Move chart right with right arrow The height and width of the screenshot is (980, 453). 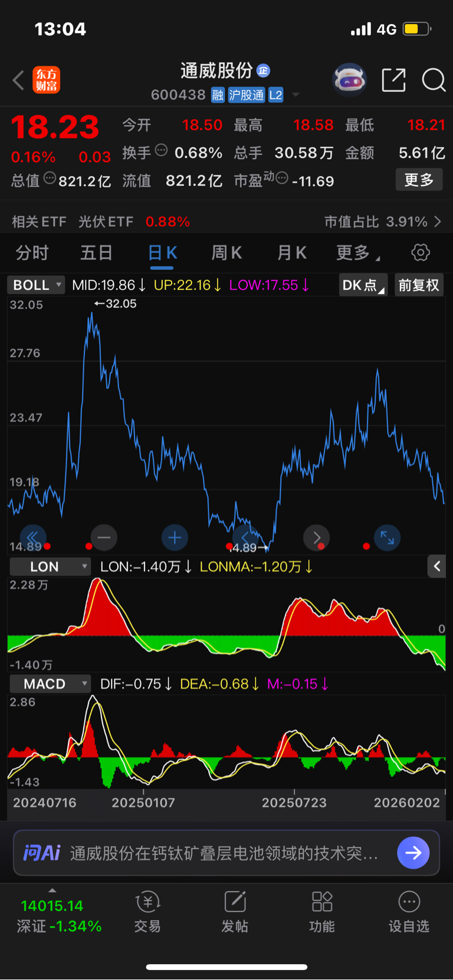click(316, 537)
